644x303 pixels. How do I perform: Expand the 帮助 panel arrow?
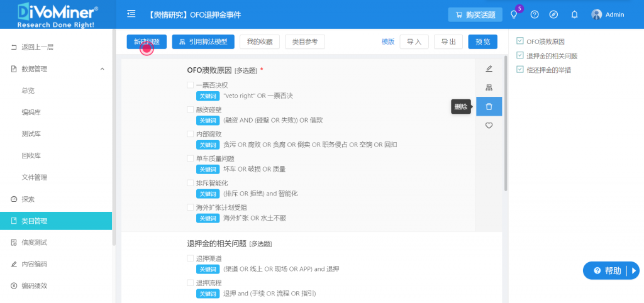634,270
